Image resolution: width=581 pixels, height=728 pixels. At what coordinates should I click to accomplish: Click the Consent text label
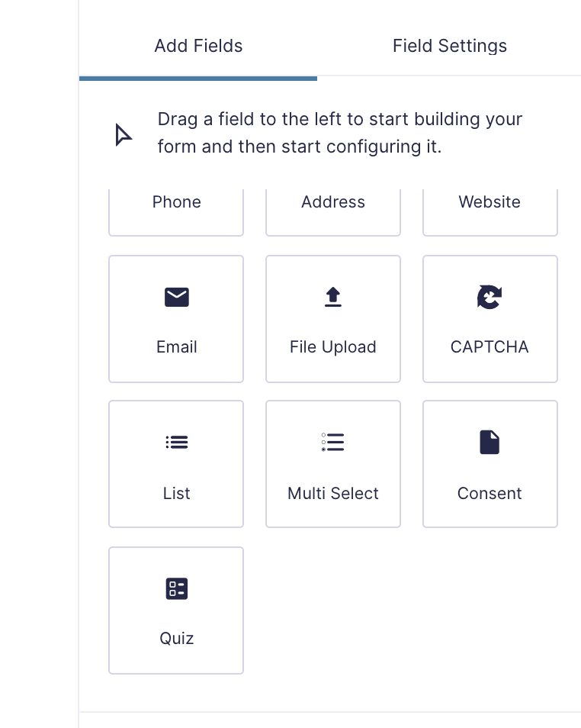coord(490,494)
